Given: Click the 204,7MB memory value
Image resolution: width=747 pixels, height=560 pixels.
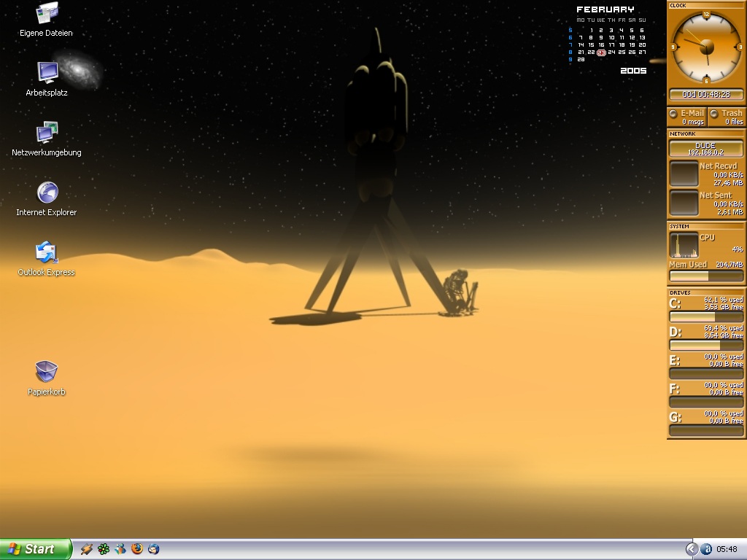Looking at the screenshot, I should click(x=728, y=264).
